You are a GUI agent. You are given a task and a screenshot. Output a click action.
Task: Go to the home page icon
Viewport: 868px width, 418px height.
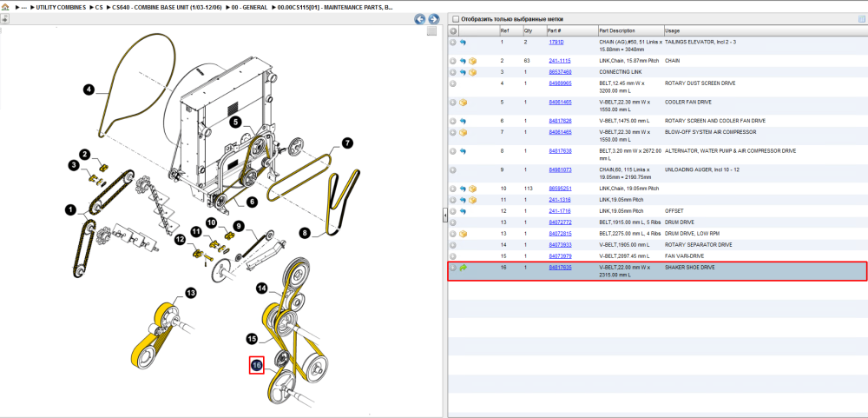point(5,7)
